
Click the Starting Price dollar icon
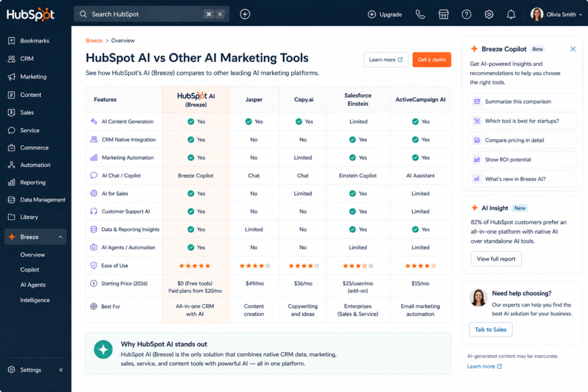pos(94,284)
